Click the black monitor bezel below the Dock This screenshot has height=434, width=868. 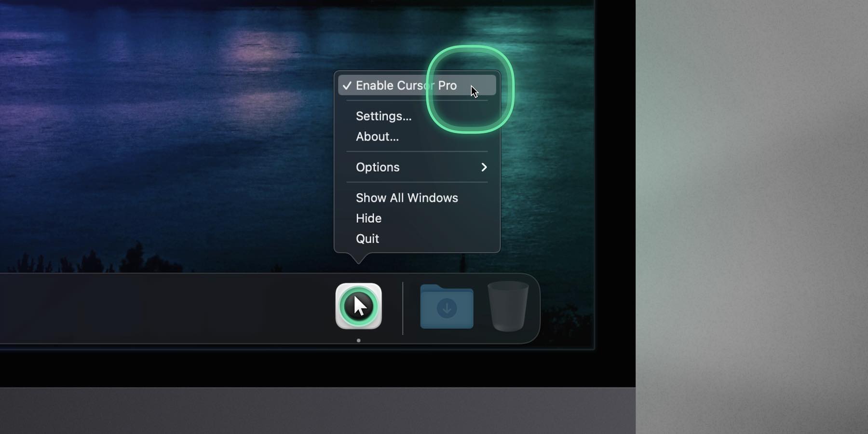[289, 369]
